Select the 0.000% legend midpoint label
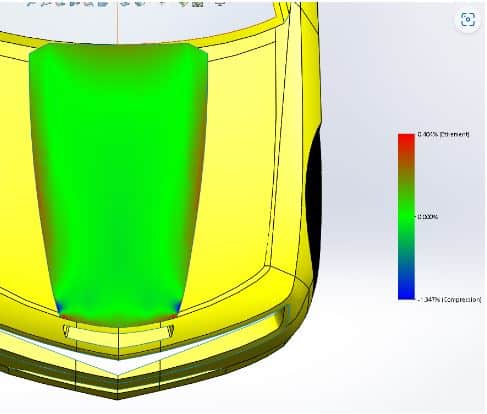This screenshot has height=414, width=487. coord(428,217)
